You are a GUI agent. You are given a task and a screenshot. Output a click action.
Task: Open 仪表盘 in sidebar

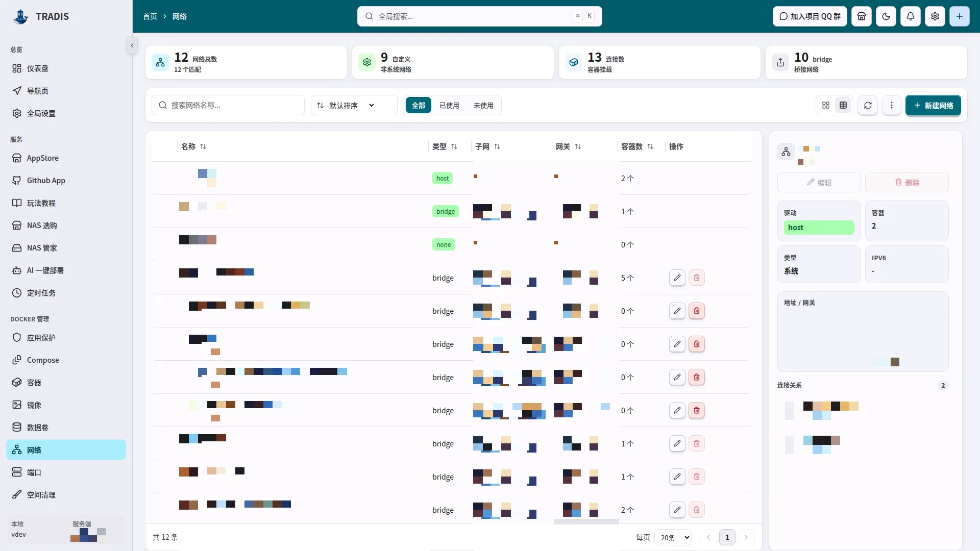click(66, 68)
